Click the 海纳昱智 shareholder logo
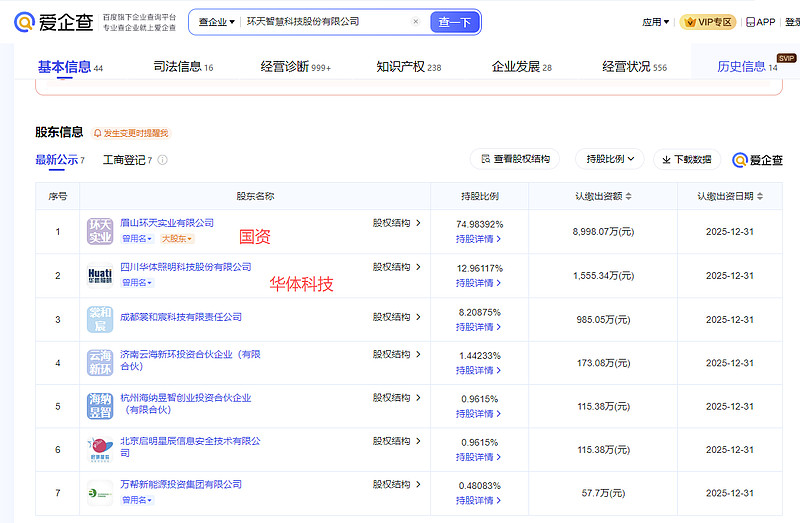The image size is (800, 523). pos(100,406)
